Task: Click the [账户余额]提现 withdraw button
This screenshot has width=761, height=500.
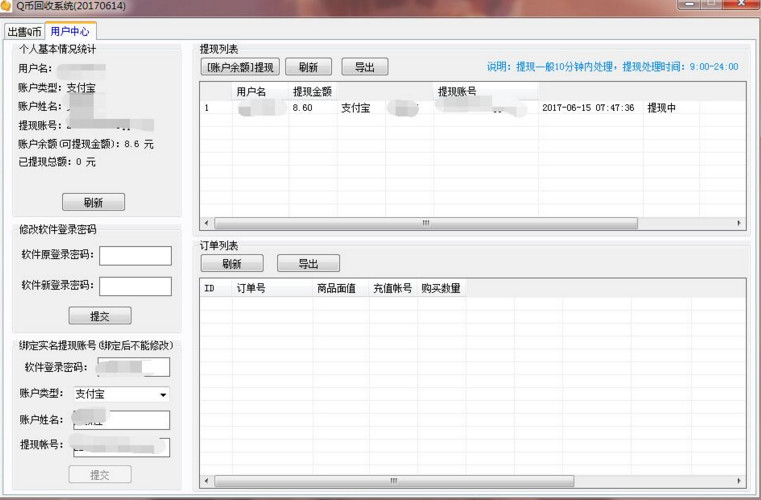Action: point(238,67)
